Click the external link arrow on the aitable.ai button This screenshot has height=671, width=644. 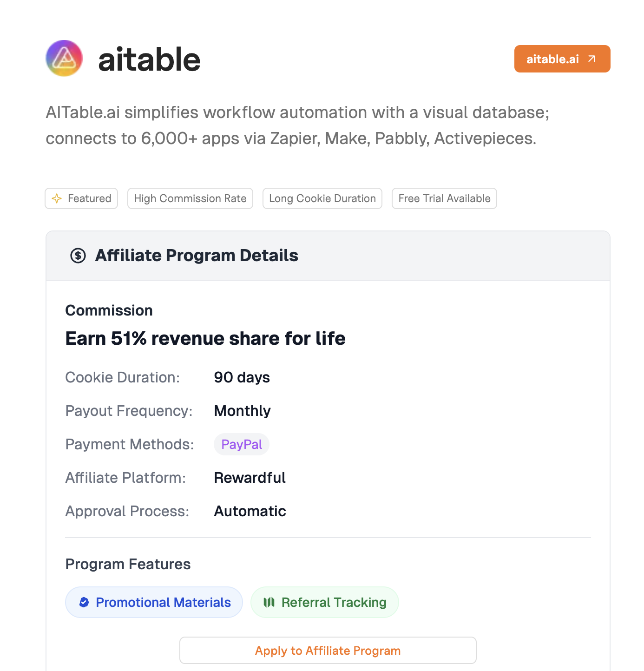592,59
